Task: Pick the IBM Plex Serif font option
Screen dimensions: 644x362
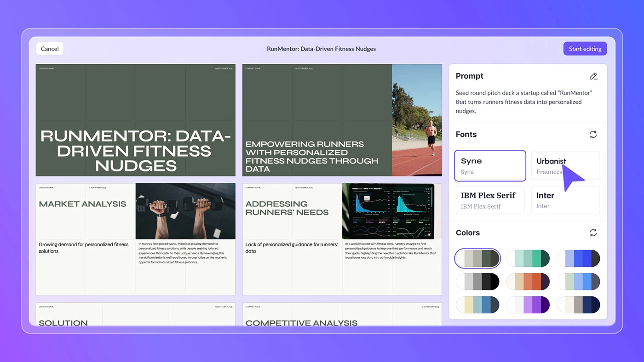Action: point(490,200)
